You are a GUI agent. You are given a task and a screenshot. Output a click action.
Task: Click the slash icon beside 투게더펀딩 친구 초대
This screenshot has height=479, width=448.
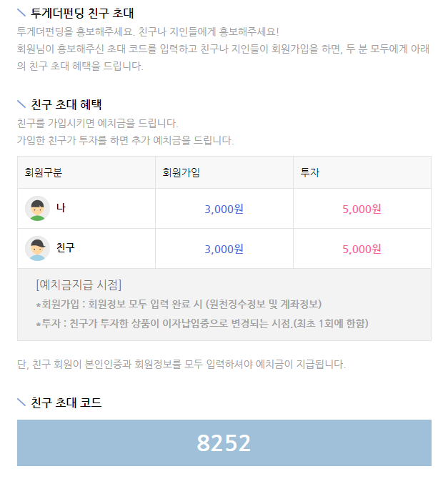pos(21,13)
